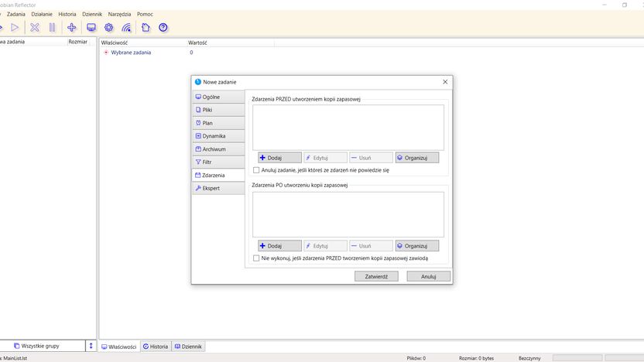Click the pre-backup events list box

click(348, 128)
